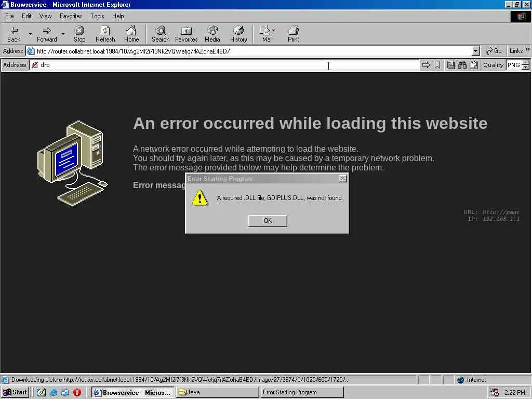
Task: Click the IE page icon in address bar
Action: click(x=31, y=51)
